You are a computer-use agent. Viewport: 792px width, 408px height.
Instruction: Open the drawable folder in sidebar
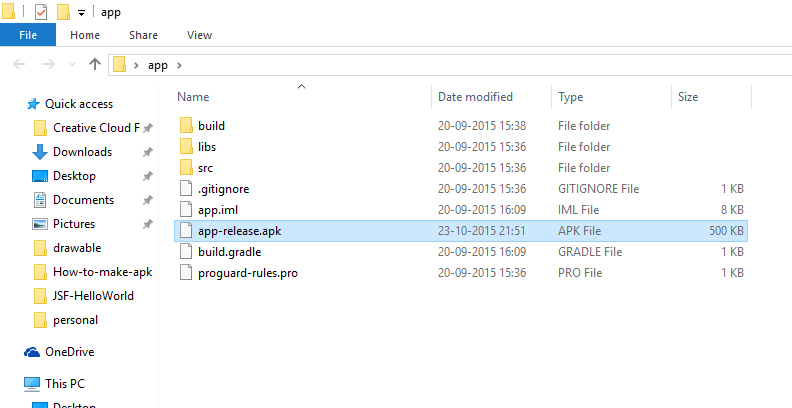(x=77, y=247)
